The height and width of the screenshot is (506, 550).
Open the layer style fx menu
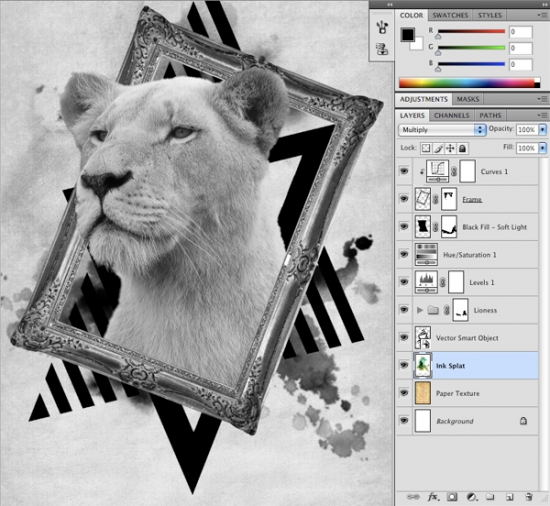(433, 497)
